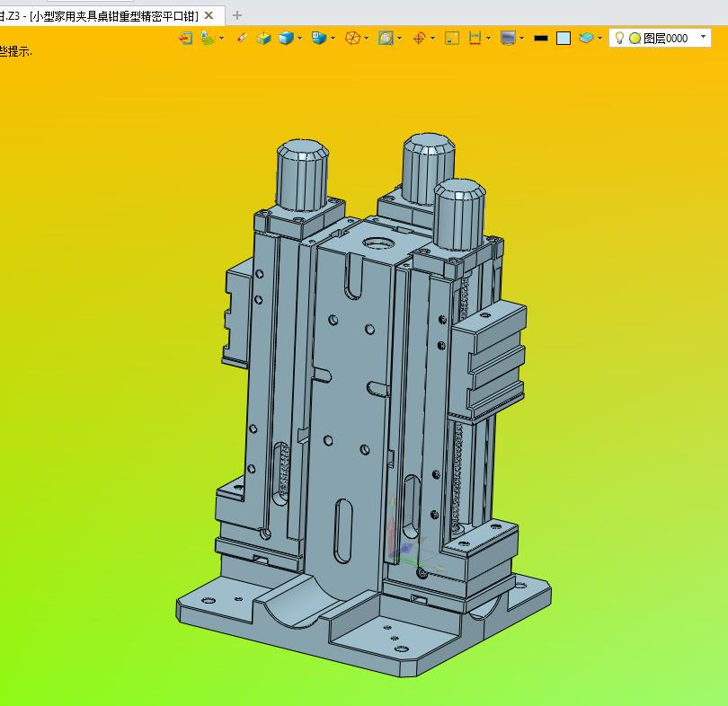Click the box with yellow section plane icon
The height and width of the screenshot is (706, 728).
262,38
